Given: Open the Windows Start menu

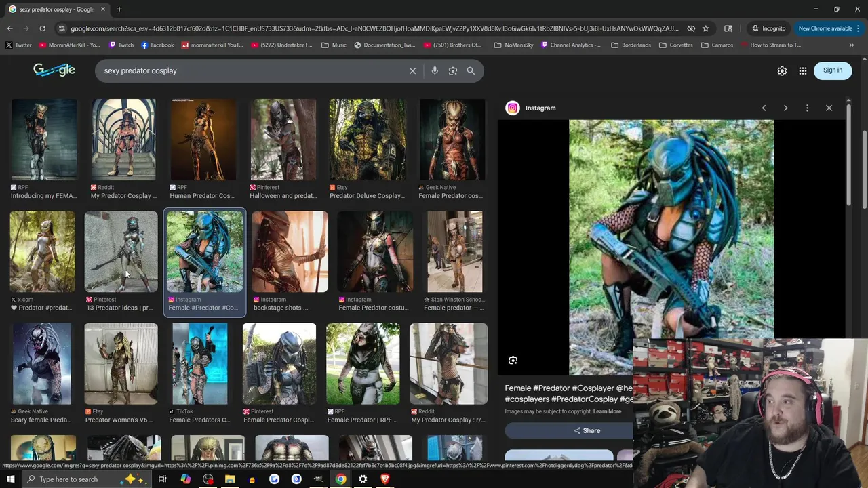Looking at the screenshot, I should coord(10,479).
